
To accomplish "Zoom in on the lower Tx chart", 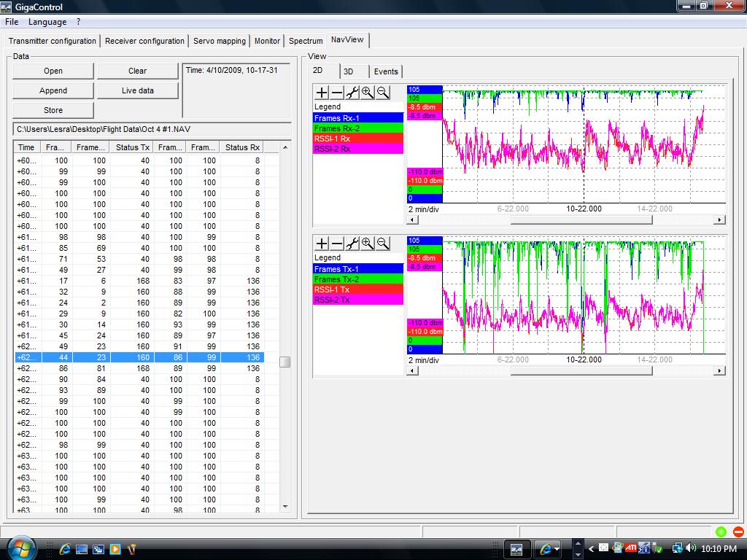I will (368, 244).
